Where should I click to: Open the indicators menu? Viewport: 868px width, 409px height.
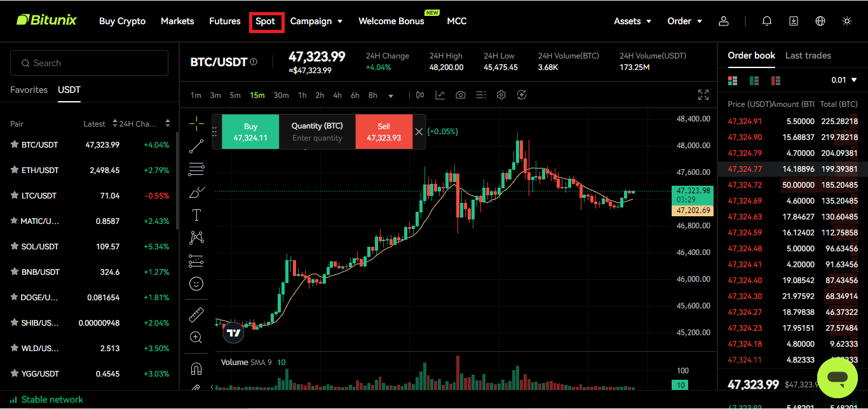click(x=440, y=95)
